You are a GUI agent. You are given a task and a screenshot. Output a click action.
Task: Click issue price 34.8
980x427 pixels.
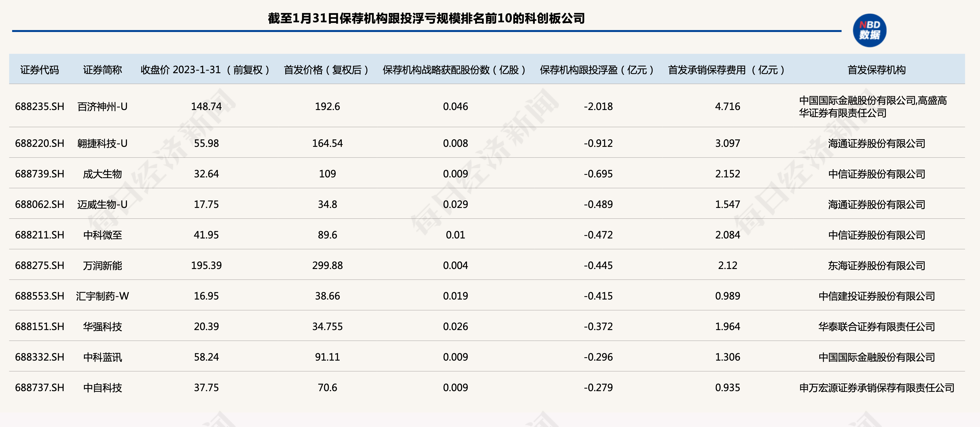click(x=327, y=205)
